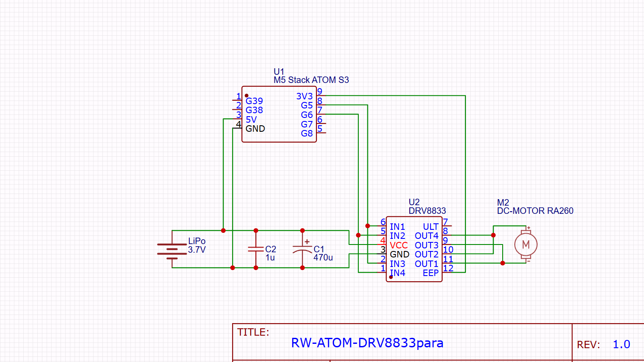
Task: Click the LiPo battery name text
Action: click(x=197, y=241)
